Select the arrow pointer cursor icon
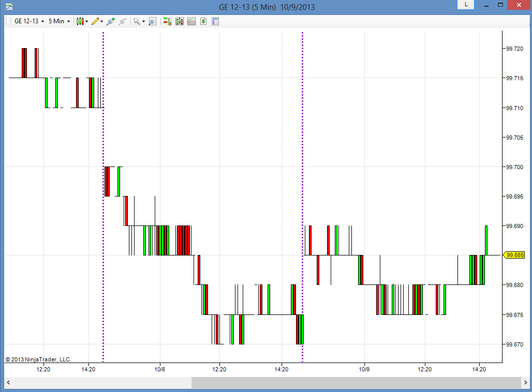 (137, 21)
